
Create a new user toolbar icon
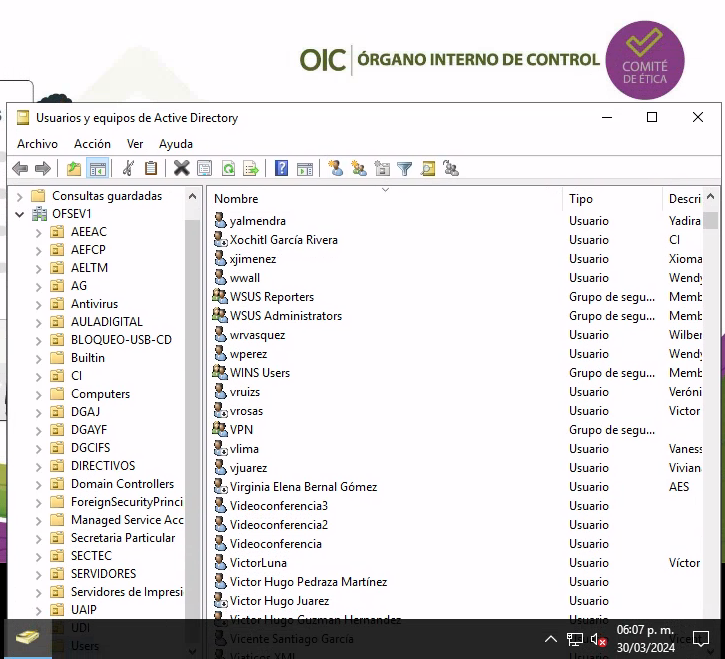click(336, 168)
